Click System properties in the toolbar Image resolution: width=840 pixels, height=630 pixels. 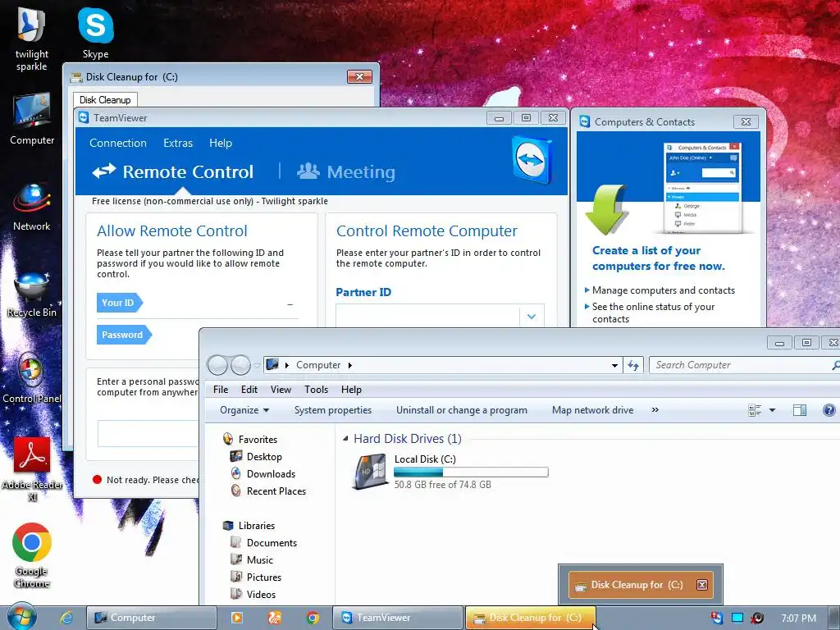point(333,410)
